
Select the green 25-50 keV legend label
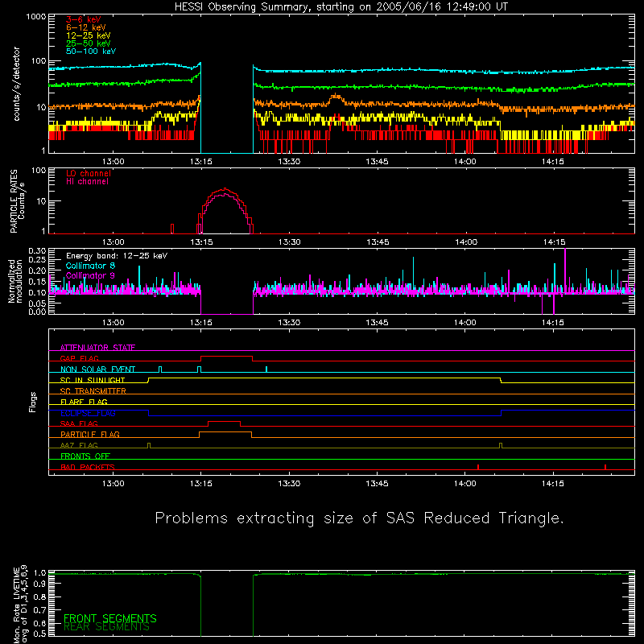point(89,43)
